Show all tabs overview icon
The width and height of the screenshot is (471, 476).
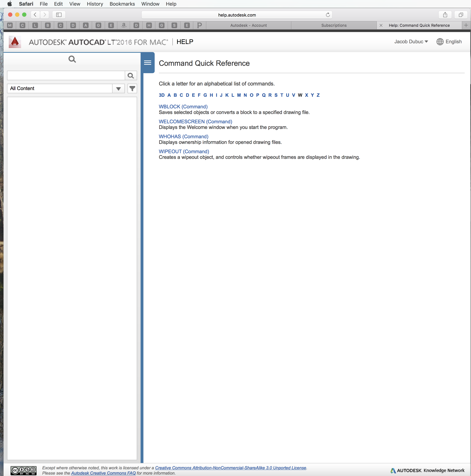point(461,15)
